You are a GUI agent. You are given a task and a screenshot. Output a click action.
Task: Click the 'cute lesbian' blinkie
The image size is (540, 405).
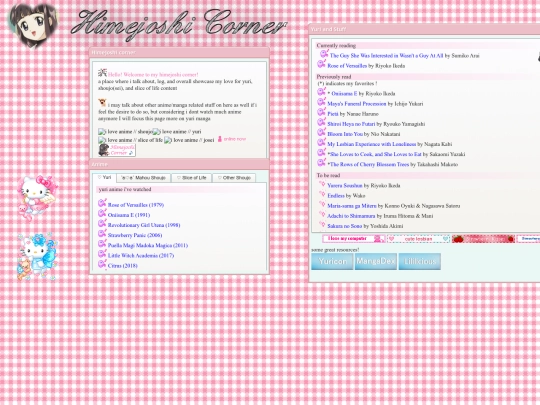[x=418, y=239]
